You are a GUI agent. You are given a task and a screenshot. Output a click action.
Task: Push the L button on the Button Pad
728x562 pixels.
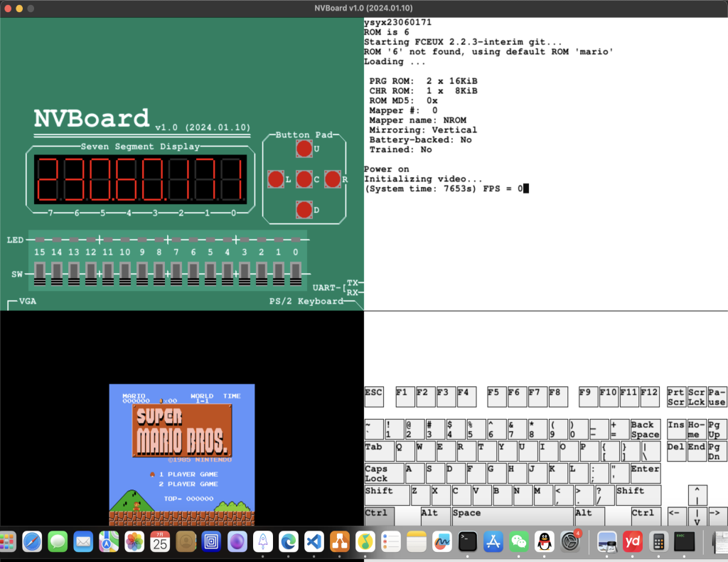pyautogui.click(x=276, y=179)
